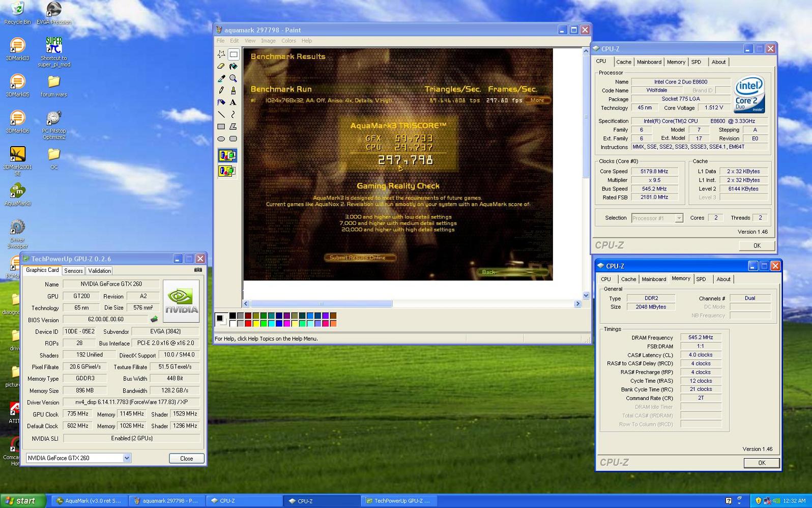Open the Edit menu in Paint
The width and height of the screenshot is (812, 508).
(x=234, y=41)
